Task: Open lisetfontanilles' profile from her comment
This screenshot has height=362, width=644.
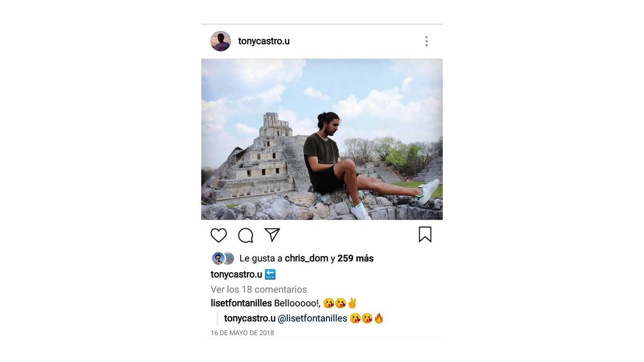Action: (240, 303)
